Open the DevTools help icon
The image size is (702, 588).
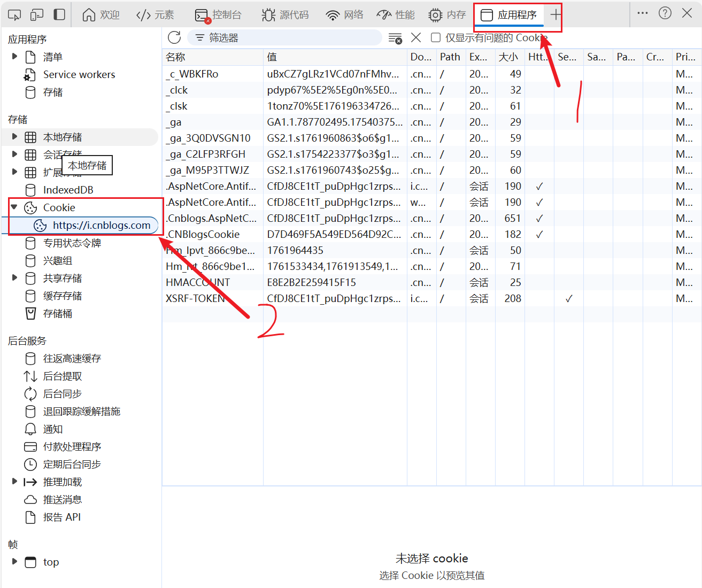(665, 13)
